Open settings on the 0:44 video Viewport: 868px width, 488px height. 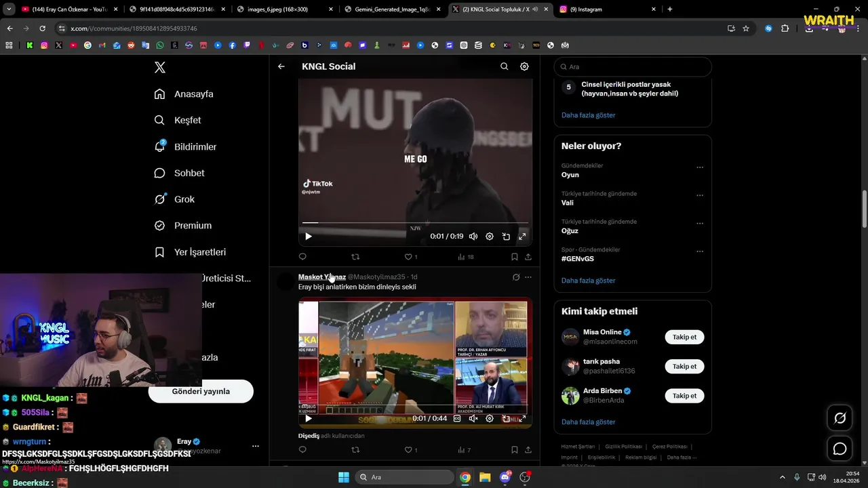[490, 419]
